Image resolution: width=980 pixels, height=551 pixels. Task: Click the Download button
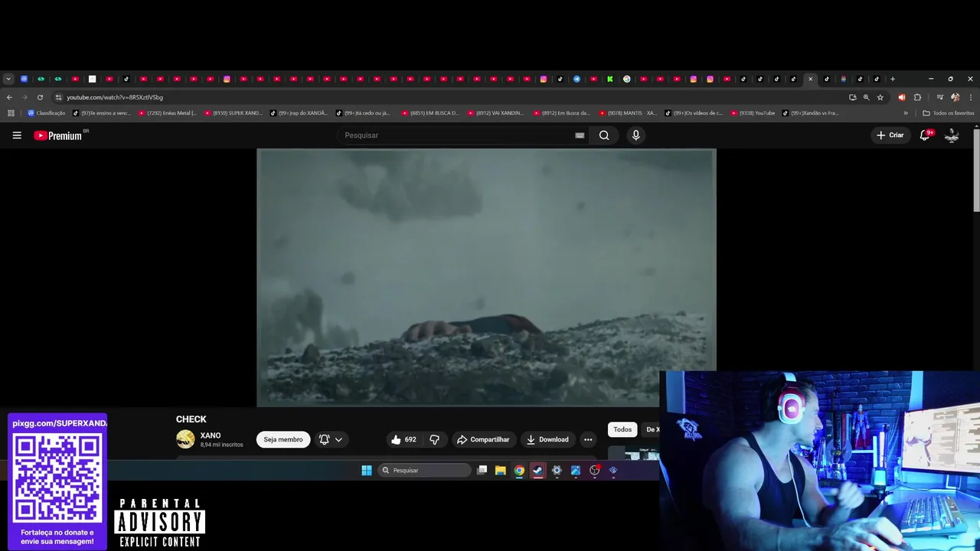point(547,439)
